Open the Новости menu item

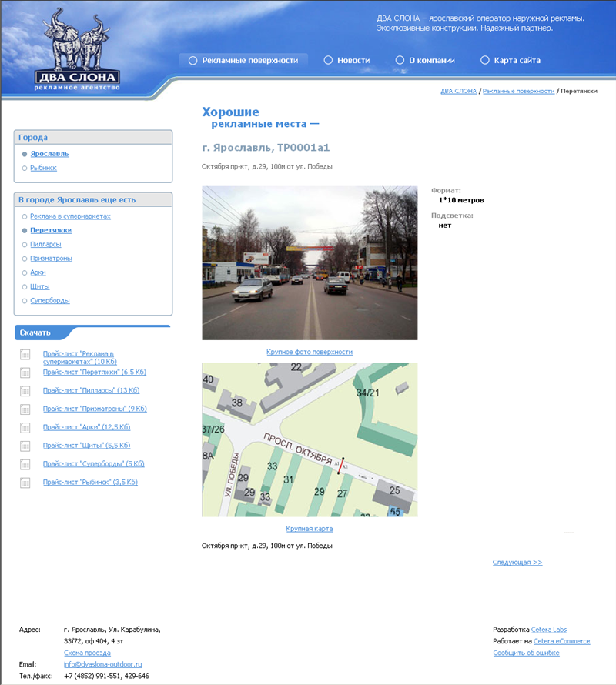click(353, 60)
